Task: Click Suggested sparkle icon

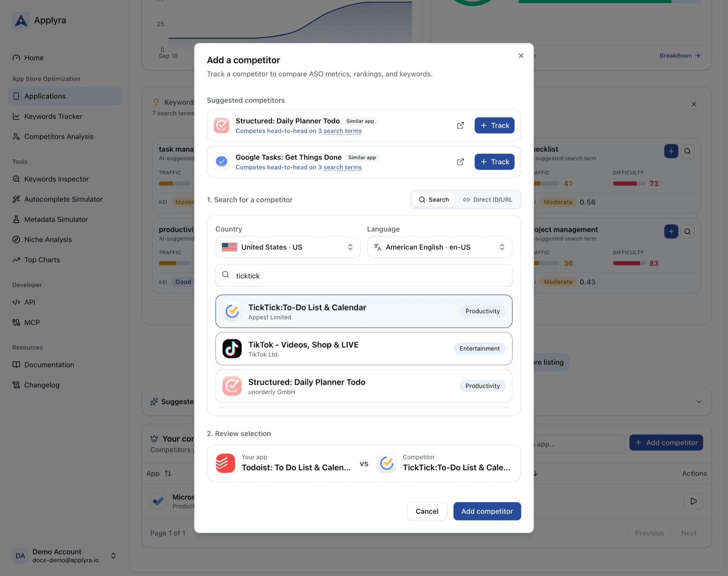Action: pyautogui.click(x=154, y=402)
